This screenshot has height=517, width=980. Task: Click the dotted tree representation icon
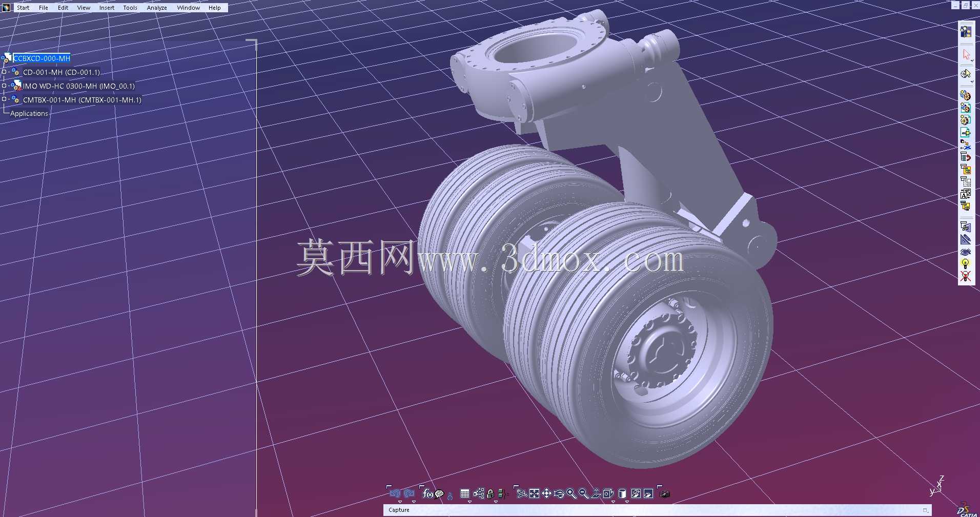[966, 181]
